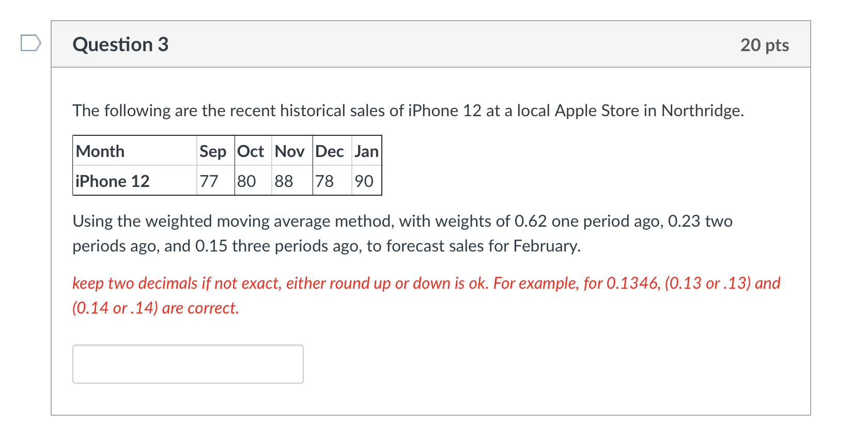The height and width of the screenshot is (440, 868).
Task: Click the Sep sales value 77
Action: click(209, 181)
